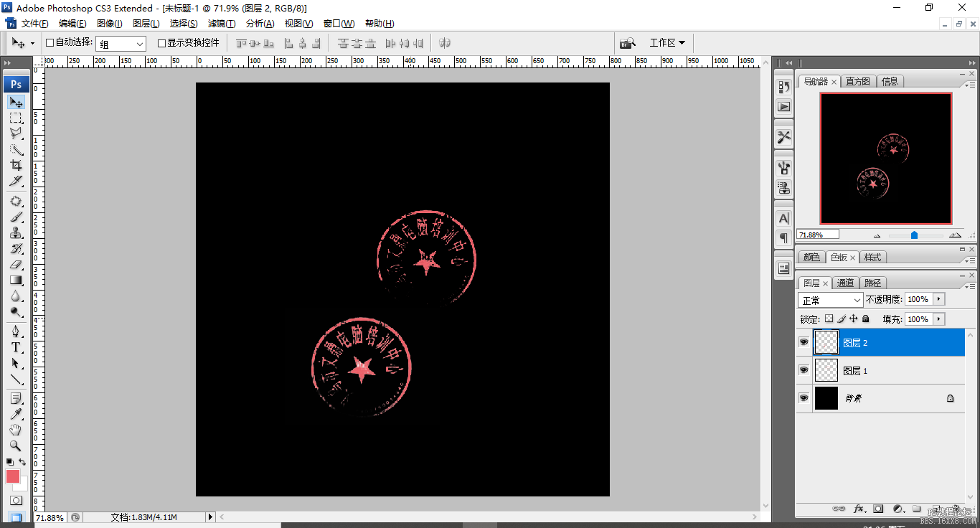Select the Eraser tool
The image size is (980, 528).
(16, 265)
